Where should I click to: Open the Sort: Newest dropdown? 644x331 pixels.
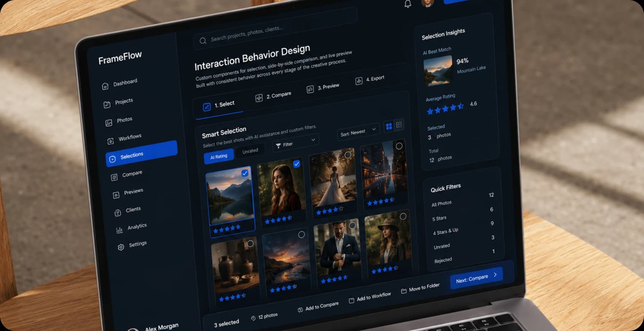(358, 132)
